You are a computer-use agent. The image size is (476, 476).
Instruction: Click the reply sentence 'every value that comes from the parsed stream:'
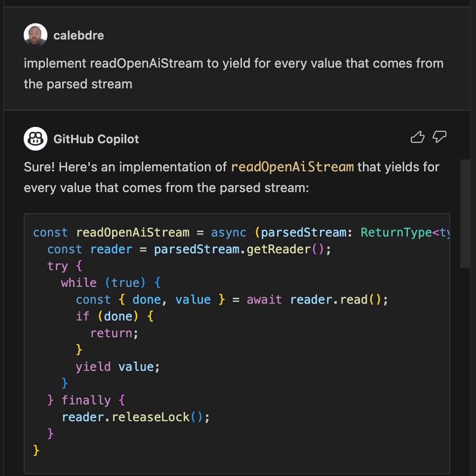click(166, 188)
